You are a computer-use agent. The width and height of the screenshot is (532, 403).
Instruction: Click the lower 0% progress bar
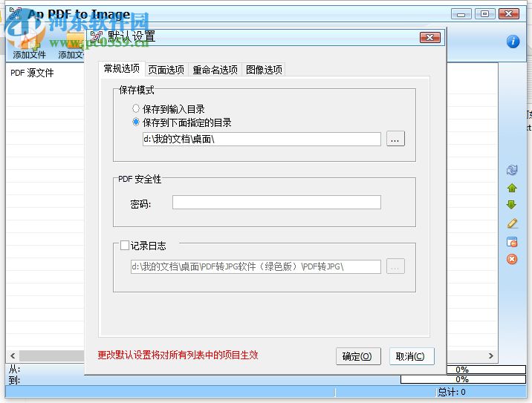point(463,379)
